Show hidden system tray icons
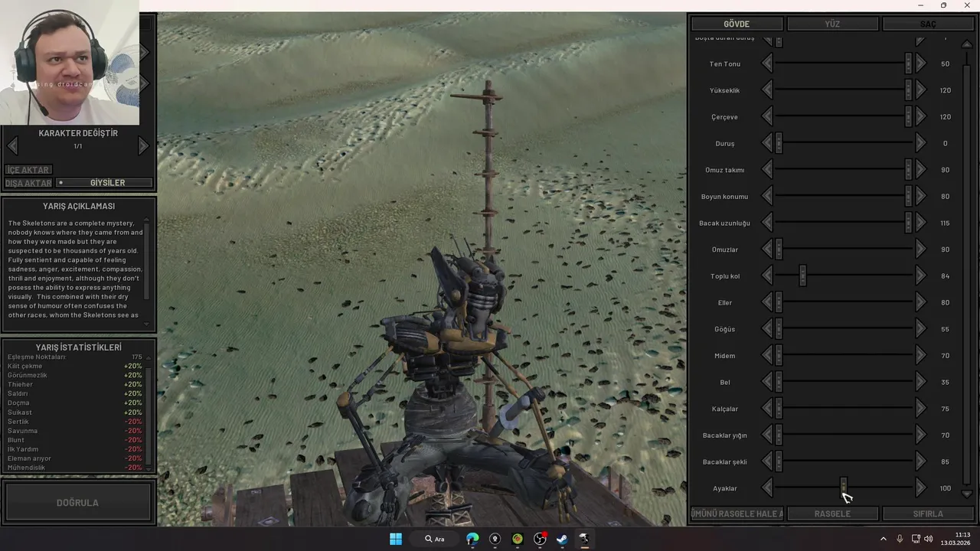 [883, 539]
